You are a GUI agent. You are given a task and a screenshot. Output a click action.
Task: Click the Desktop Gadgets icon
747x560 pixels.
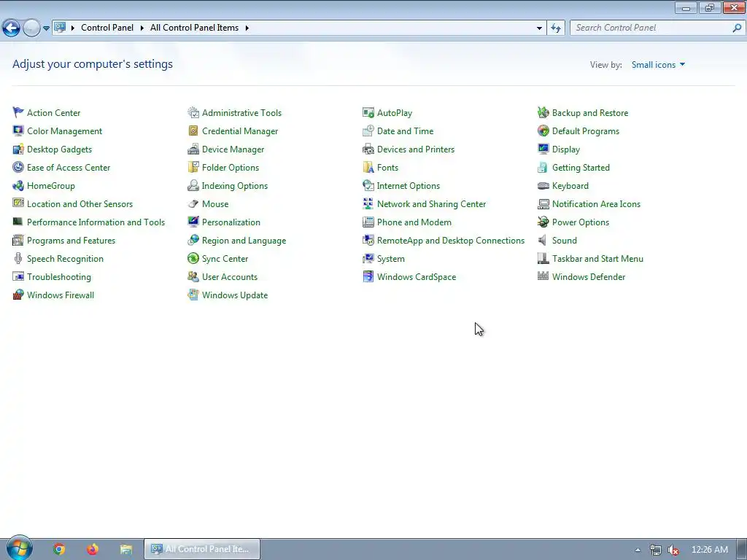[x=18, y=149]
